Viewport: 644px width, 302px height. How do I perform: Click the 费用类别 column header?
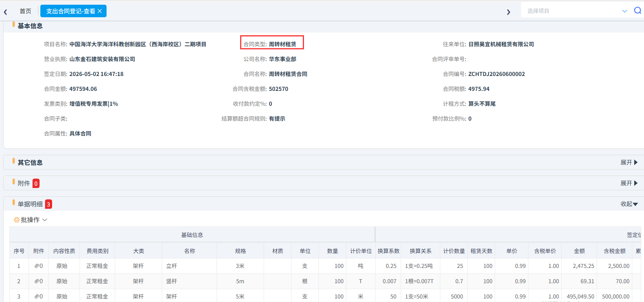(x=98, y=251)
